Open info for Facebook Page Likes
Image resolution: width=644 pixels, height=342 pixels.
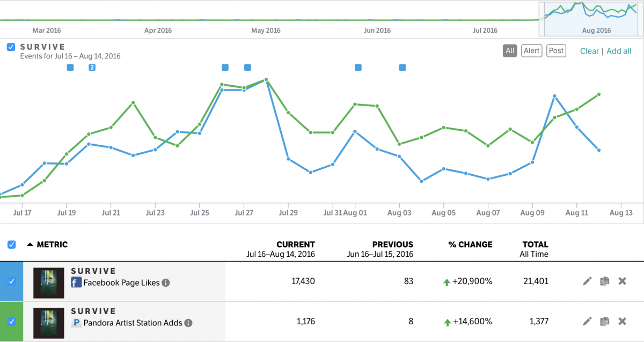[x=166, y=282]
